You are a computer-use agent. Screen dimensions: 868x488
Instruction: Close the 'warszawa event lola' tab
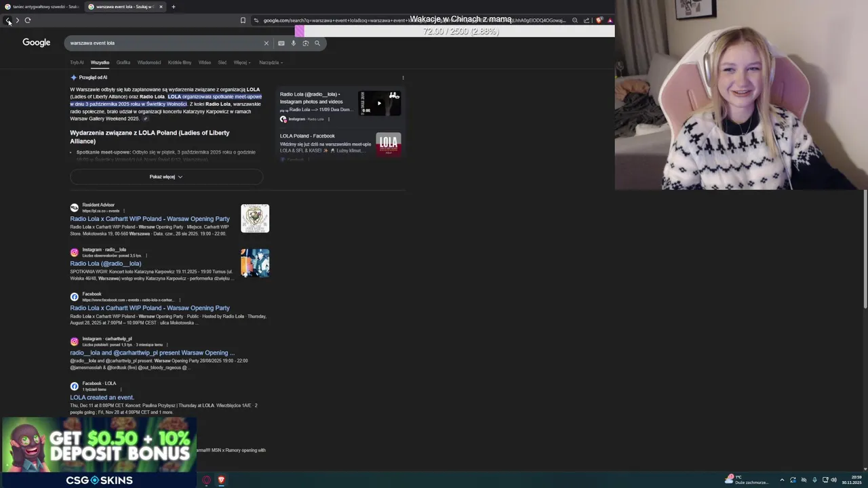click(x=161, y=7)
